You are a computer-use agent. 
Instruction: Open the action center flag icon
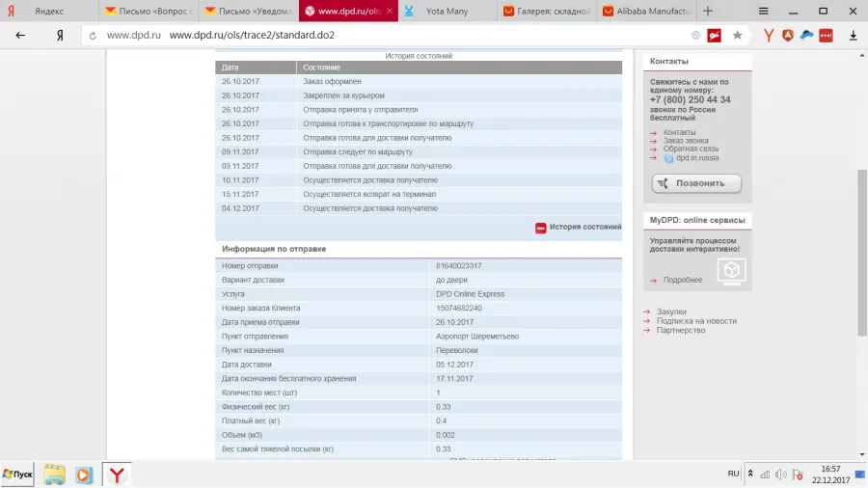798,474
